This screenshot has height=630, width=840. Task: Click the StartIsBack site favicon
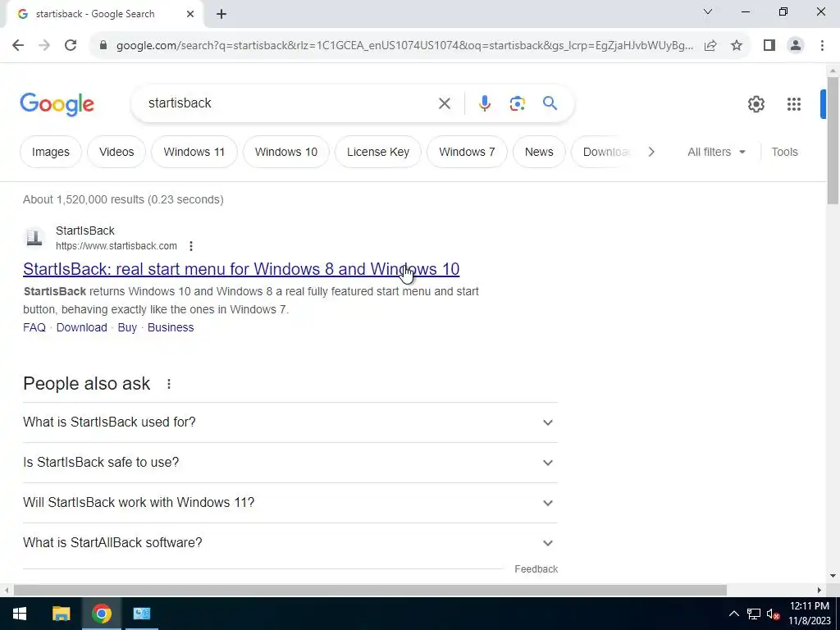(x=34, y=237)
